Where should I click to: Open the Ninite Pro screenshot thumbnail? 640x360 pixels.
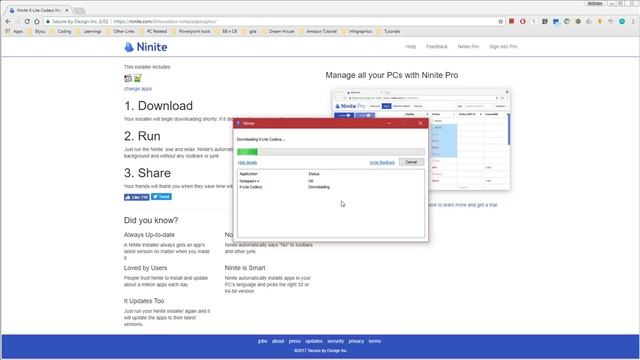pos(421,140)
